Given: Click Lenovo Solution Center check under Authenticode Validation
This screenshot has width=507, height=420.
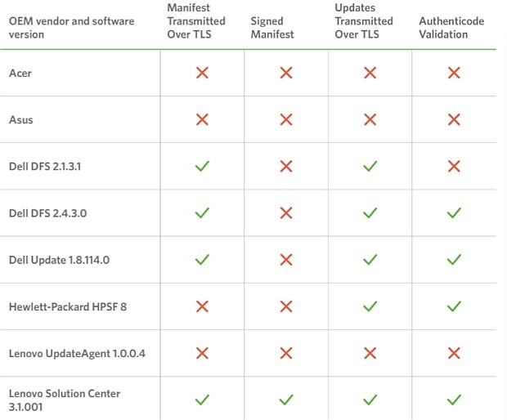Looking at the screenshot, I should 455,400.
